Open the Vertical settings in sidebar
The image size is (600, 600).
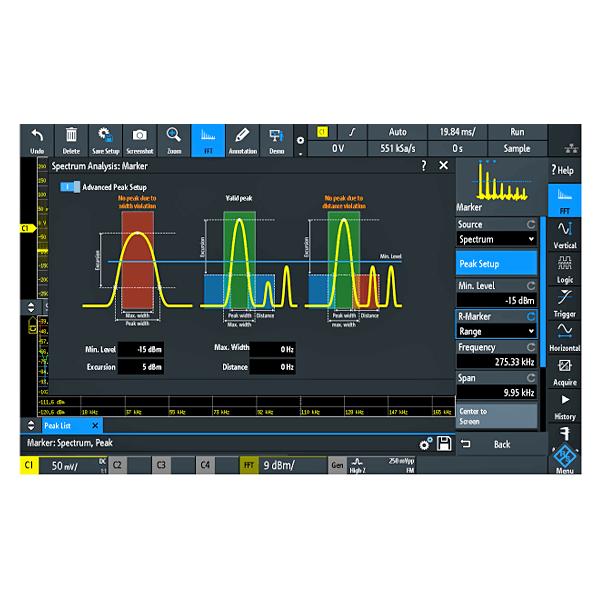click(564, 234)
